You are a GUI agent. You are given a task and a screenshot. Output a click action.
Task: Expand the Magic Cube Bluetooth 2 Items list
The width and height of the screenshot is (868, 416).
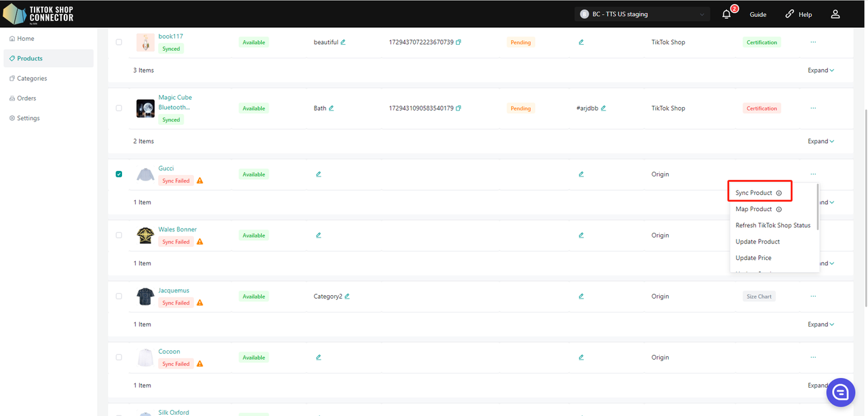tap(821, 142)
